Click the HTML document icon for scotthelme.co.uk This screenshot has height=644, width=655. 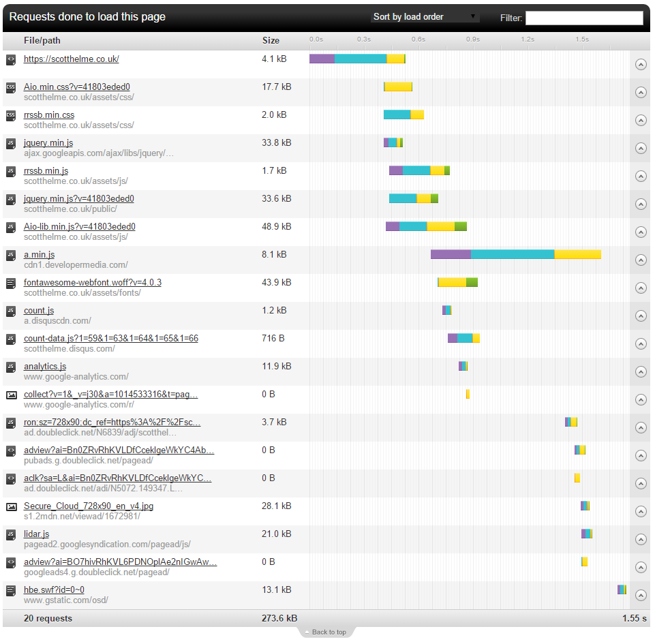coord(11,59)
